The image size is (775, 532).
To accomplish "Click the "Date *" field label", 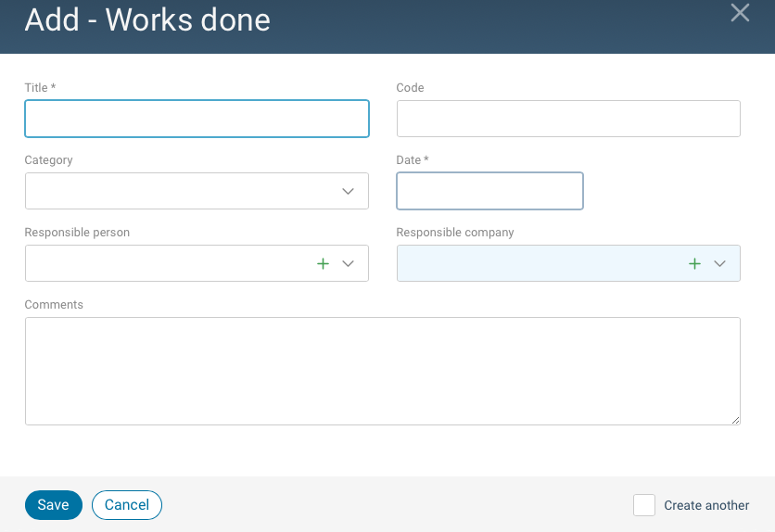I will 413,160.
